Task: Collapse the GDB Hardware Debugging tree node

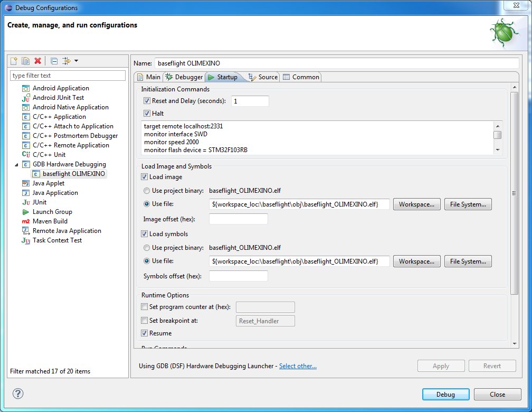Action: click(16, 164)
